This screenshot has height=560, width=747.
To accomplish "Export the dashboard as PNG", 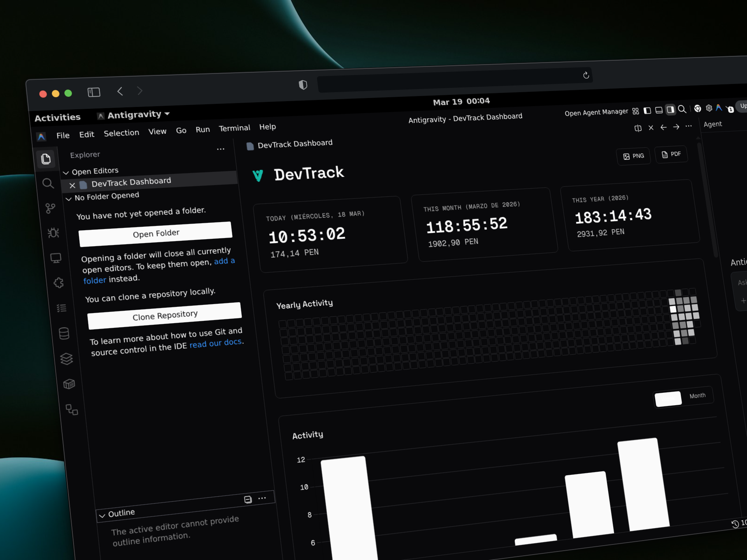I will click(x=633, y=156).
